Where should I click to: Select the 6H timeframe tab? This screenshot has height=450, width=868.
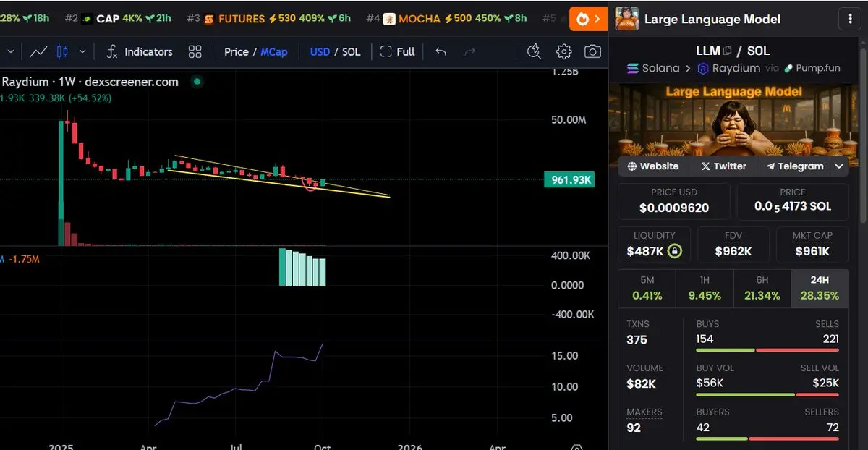coord(762,289)
